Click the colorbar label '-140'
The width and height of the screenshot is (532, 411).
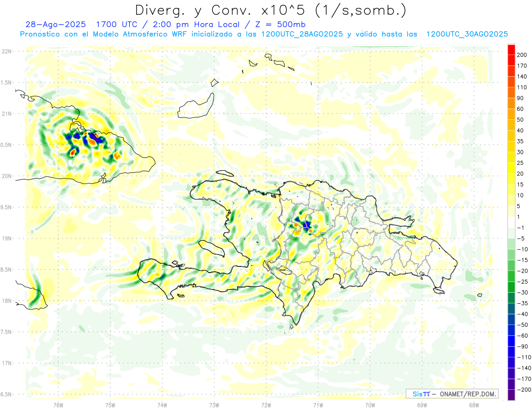click(524, 368)
